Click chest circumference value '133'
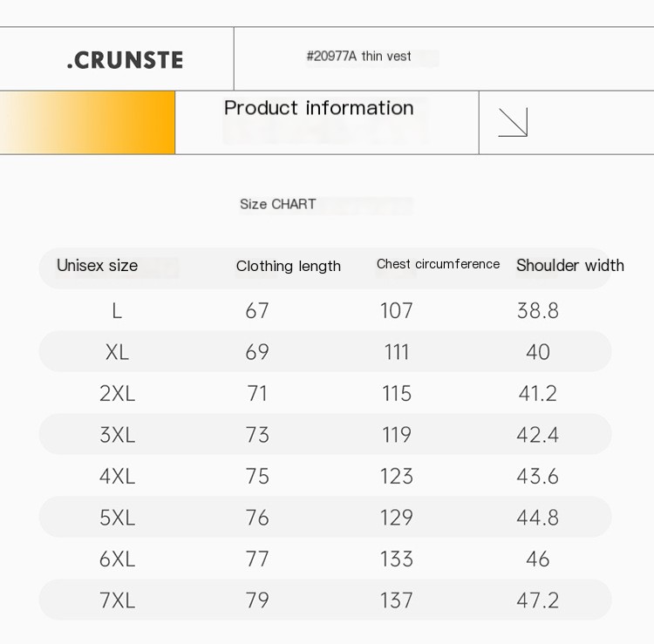Screen dimensions: 654x644 coord(396,559)
